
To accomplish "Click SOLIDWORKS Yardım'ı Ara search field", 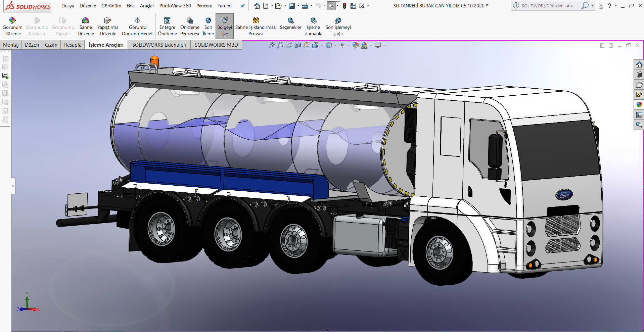I will (x=547, y=6).
